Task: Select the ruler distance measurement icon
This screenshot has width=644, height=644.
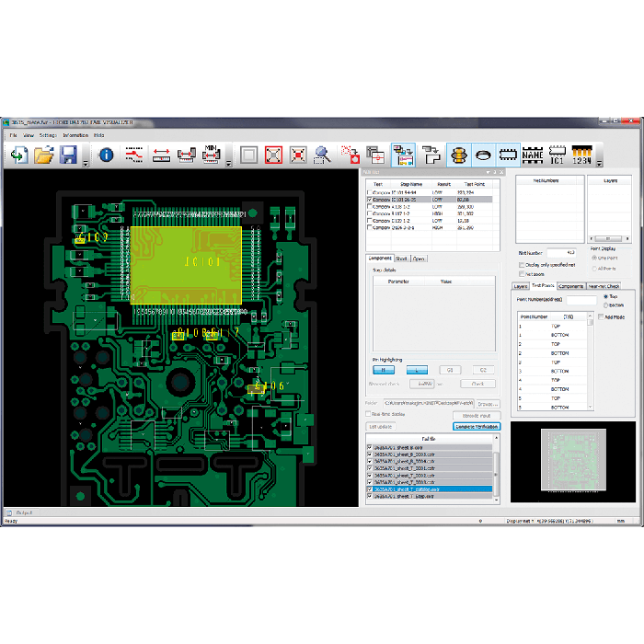Action: coord(161,155)
